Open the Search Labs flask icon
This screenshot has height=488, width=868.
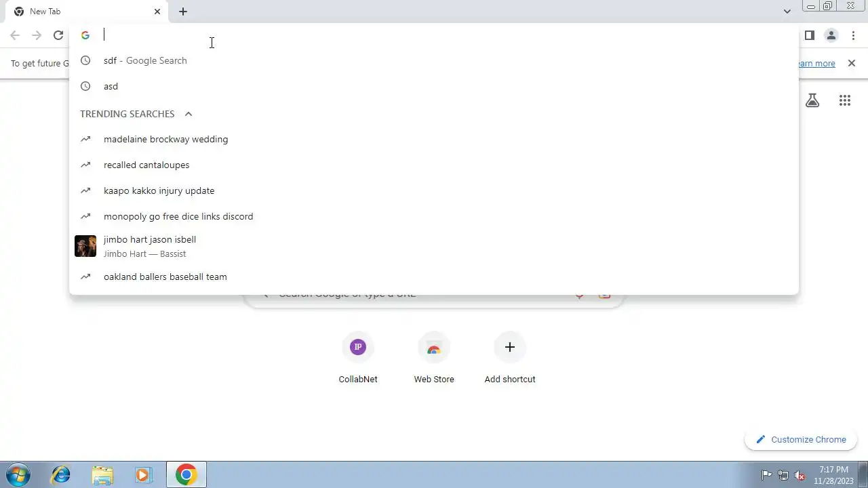coord(812,100)
